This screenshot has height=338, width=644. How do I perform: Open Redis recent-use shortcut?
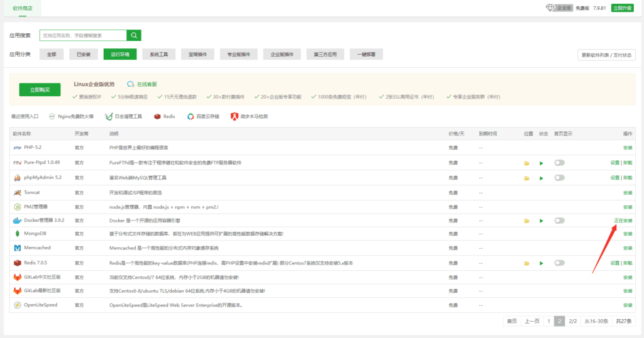(164, 116)
